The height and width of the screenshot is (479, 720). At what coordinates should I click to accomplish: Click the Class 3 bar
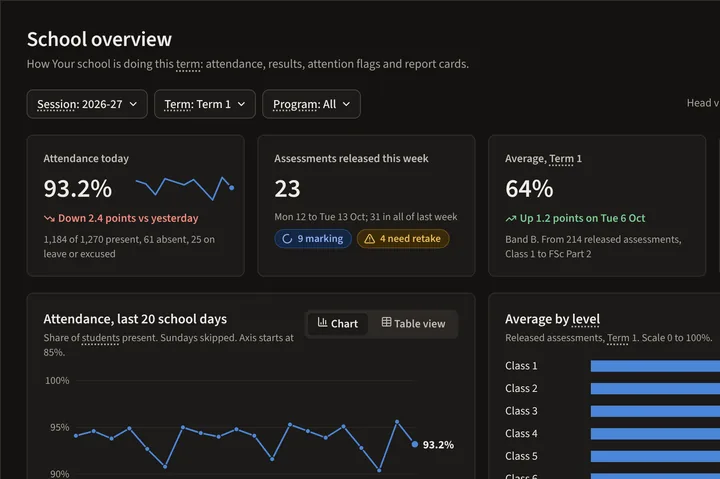pos(655,411)
